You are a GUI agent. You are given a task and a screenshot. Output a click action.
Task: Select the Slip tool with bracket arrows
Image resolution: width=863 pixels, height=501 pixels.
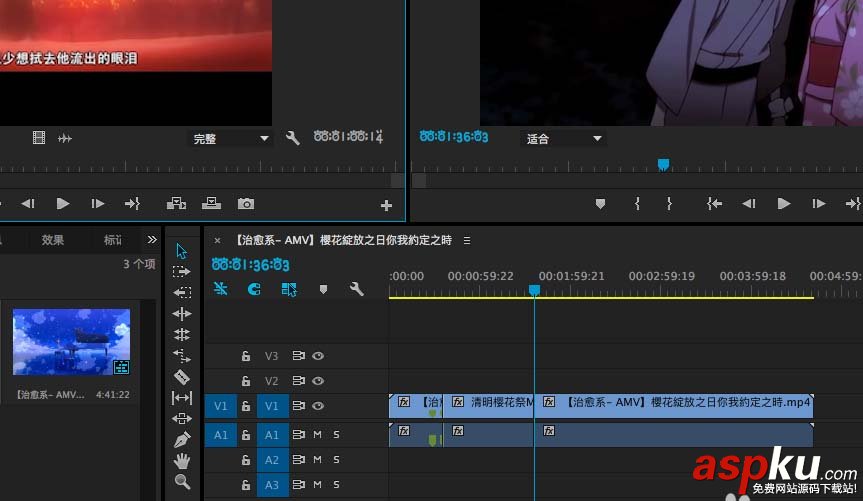(182, 397)
